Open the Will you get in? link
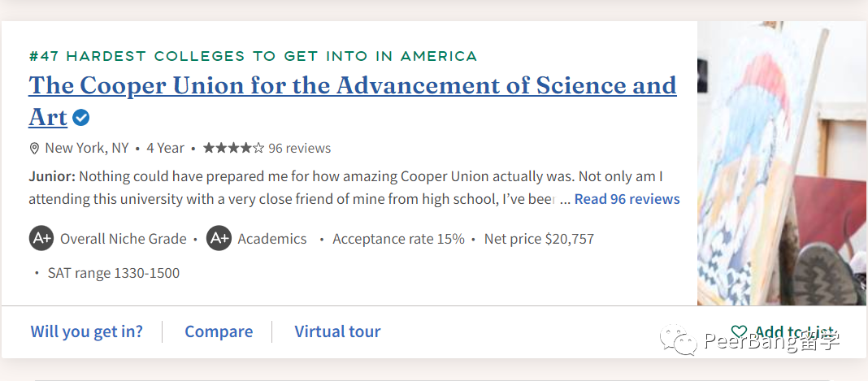This screenshot has height=381, width=868. point(87,331)
